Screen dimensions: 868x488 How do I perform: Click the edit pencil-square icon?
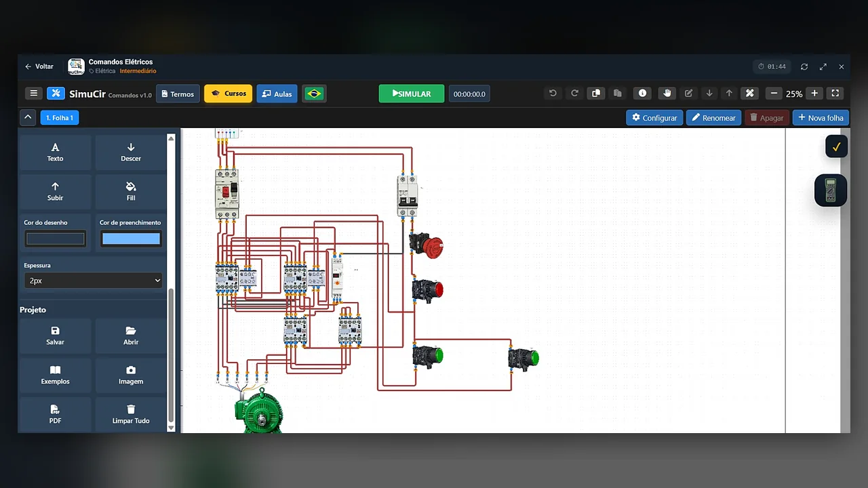point(689,94)
